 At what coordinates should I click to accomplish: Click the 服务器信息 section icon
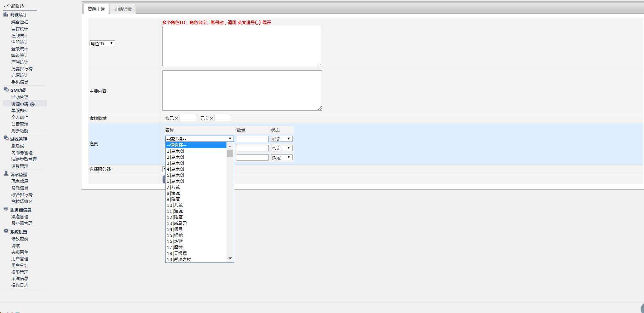click(x=6, y=209)
